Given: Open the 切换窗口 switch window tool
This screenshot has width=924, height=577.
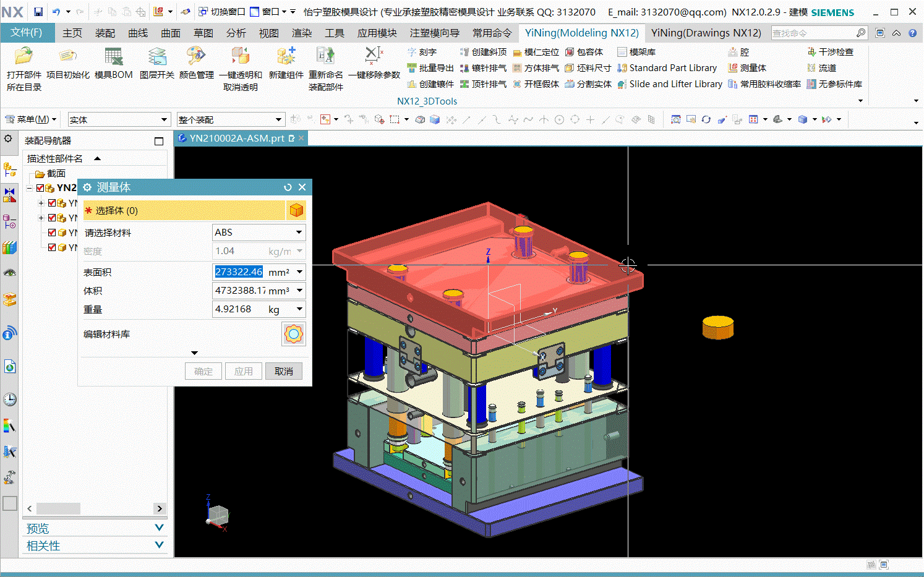Looking at the screenshot, I should point(221,12).
